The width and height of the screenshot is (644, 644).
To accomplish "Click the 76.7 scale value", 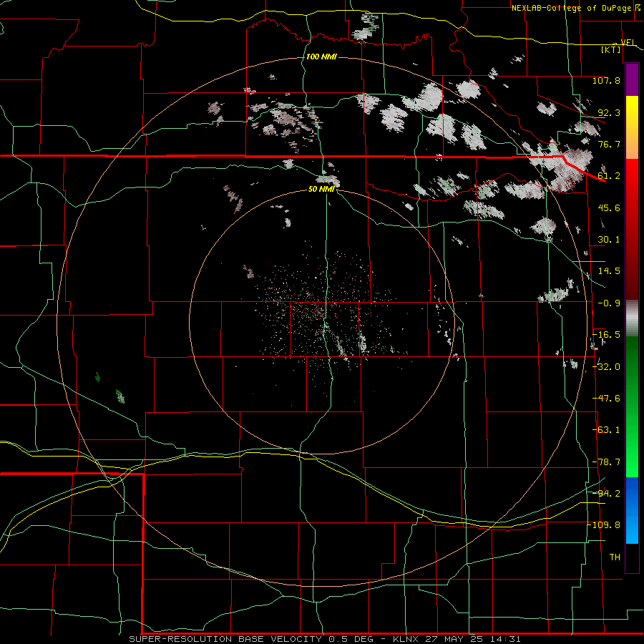I will [609, 144].
